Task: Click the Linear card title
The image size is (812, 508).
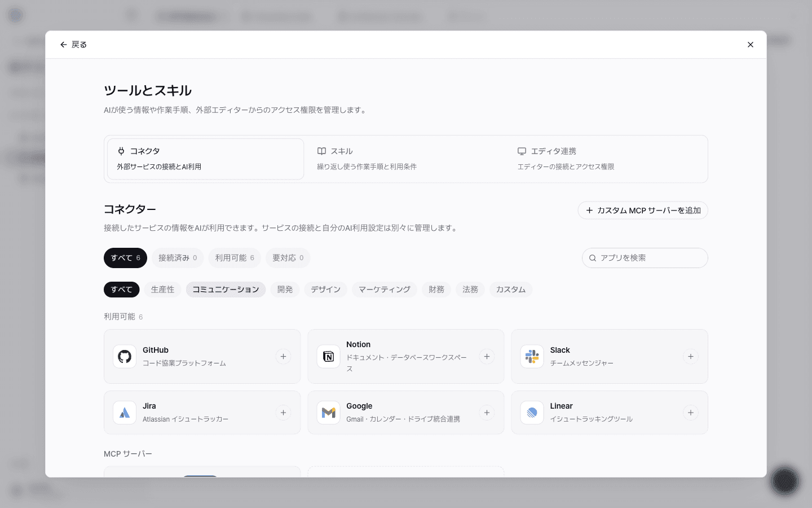Action: pyautogui.click(x=562, y=406)
